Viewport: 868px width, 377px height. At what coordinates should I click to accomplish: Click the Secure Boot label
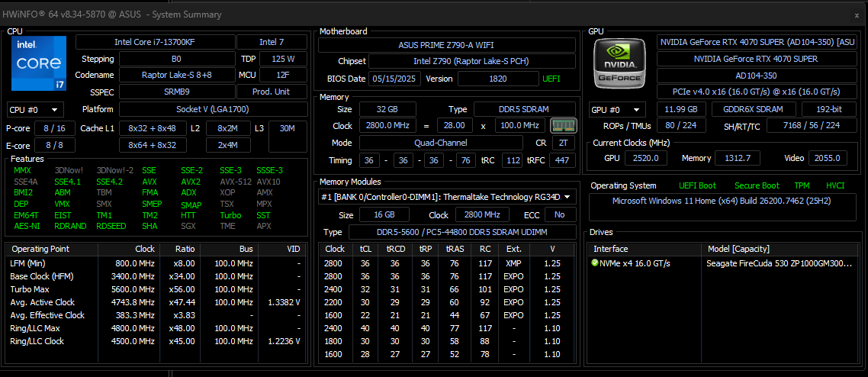757,185
